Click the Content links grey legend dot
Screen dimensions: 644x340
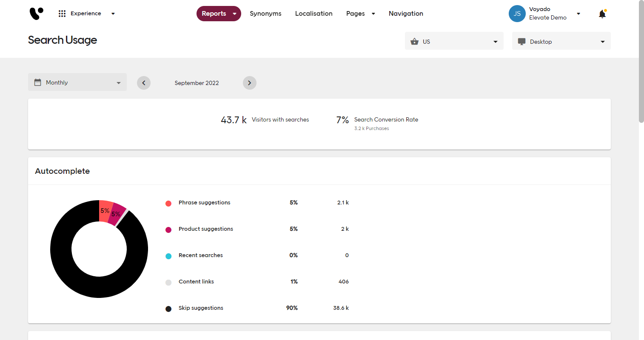pyautogui.click(x=168, y=283)
